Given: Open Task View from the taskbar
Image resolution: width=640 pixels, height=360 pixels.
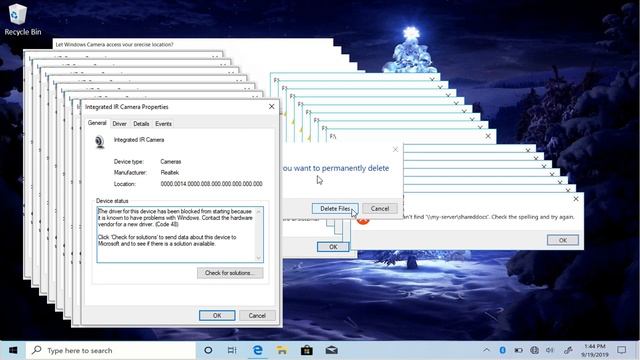Looking at the screenshot, I should point(232,350).
